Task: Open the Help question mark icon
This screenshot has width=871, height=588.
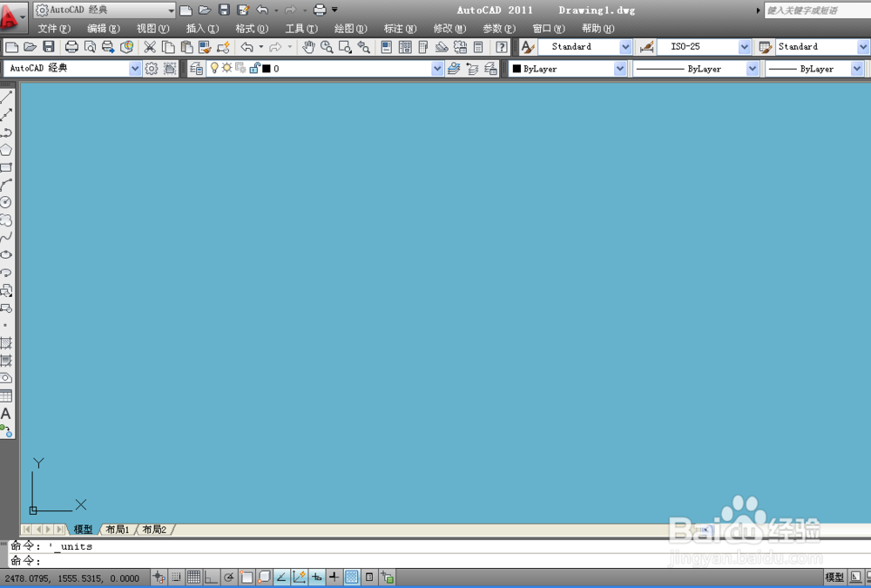Action: 501,47
